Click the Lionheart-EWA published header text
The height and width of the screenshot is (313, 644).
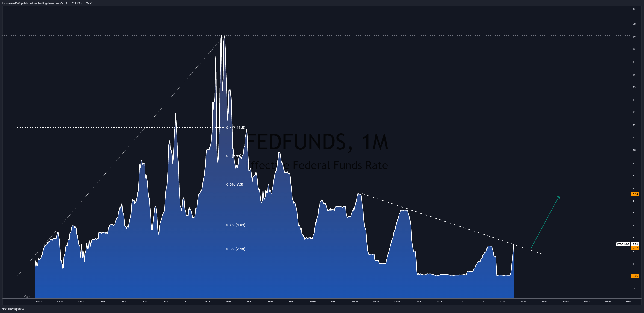click(47, 3)
